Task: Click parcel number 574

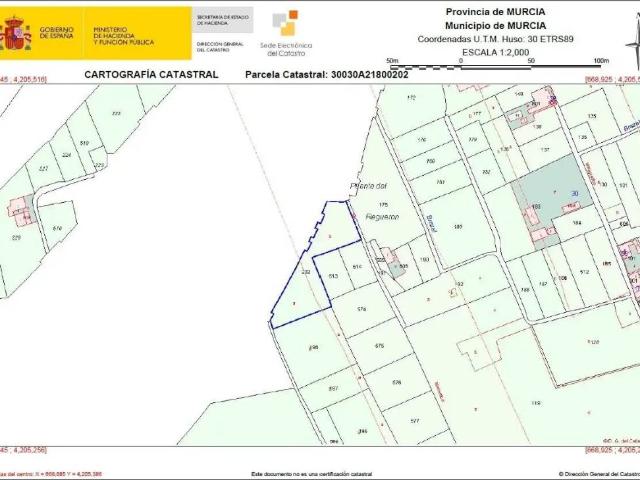Action: (x=361, y=309)
